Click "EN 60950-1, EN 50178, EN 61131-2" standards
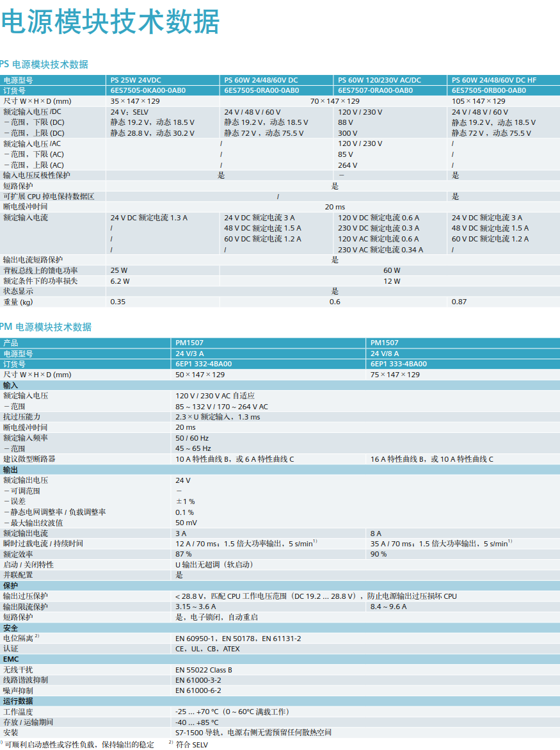This screenshot has height=750, width=560. 238,639
